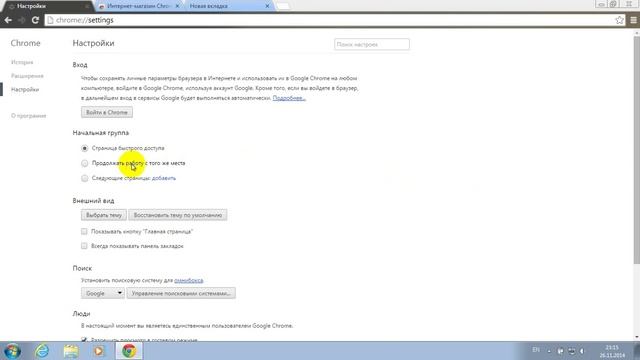Close the Новая вкладка tab
Viewport: 640px width, 360px height.
point(267,6)
